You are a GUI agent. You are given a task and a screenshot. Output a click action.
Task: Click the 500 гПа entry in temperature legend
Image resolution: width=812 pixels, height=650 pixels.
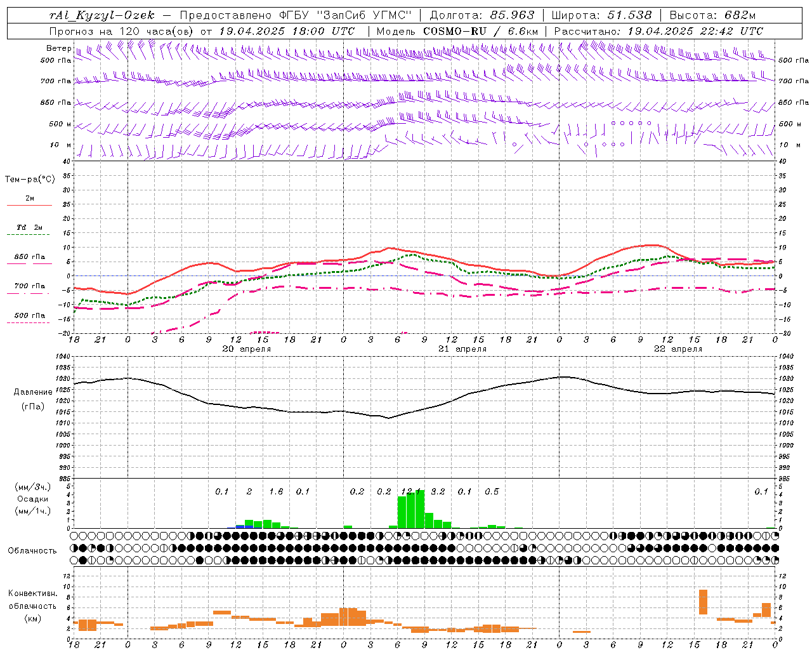[x=30, y=315]
